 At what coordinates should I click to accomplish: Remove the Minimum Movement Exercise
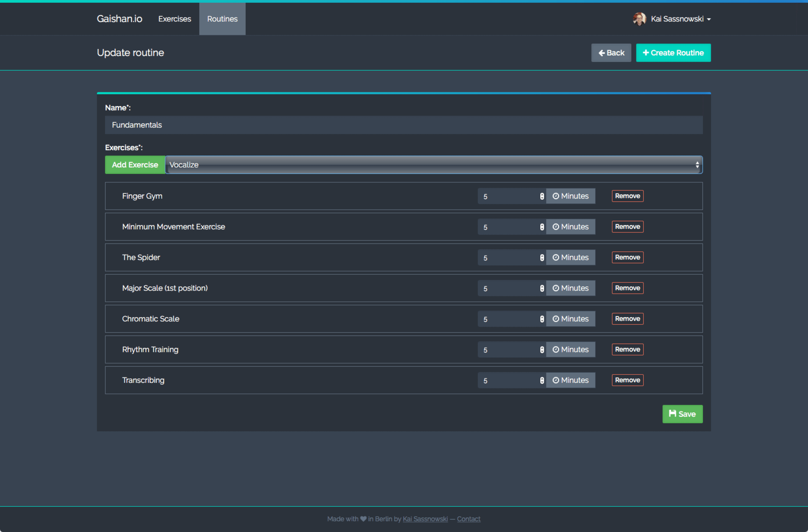(627, 227)
